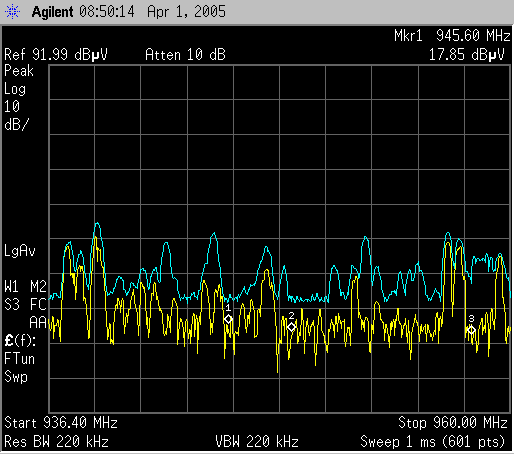Image resolution: width=514 pixels, height=454 pixels.
Task: Click the S3 FC status label
Action: 25,305
